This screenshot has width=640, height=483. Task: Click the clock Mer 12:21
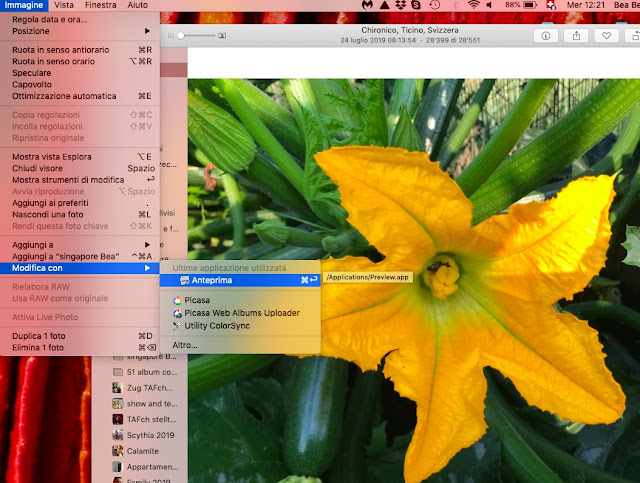(586, 5)
